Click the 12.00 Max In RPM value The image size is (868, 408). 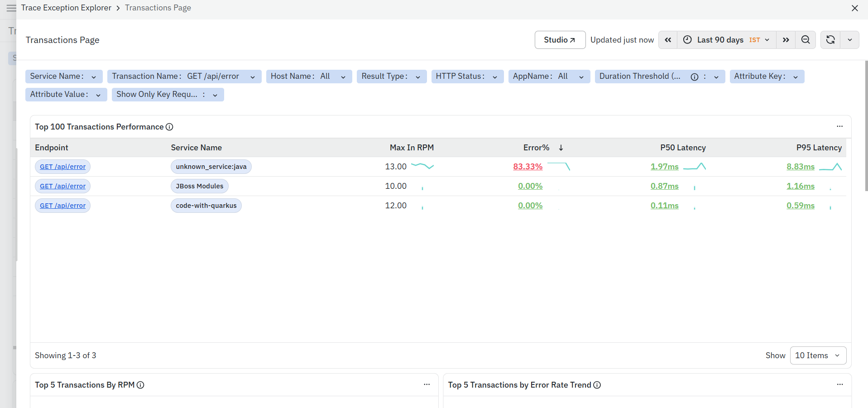pos(396,206)
